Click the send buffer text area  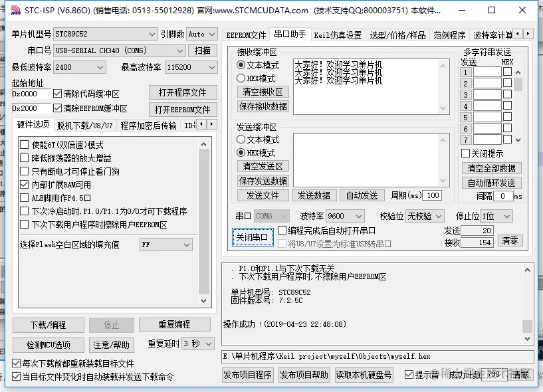[366, 160]
